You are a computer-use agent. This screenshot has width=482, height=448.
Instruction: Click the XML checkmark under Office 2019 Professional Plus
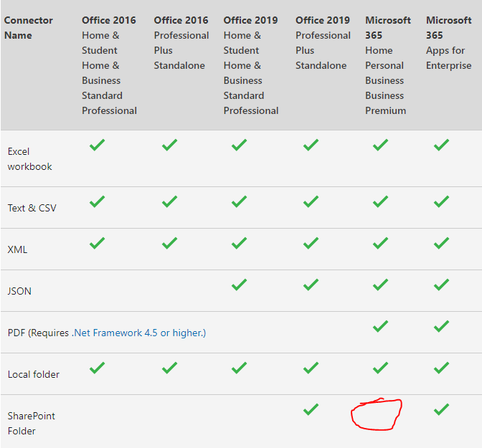click(311, 243)
